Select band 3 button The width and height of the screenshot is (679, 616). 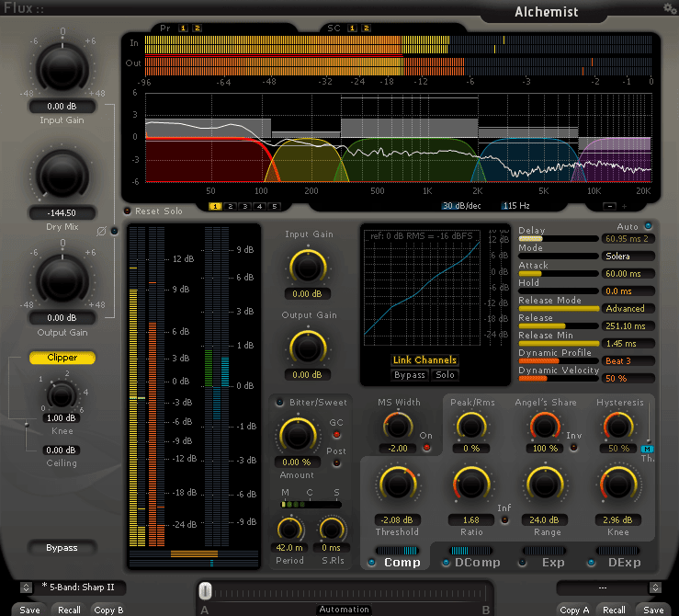(x=245, y=206)
